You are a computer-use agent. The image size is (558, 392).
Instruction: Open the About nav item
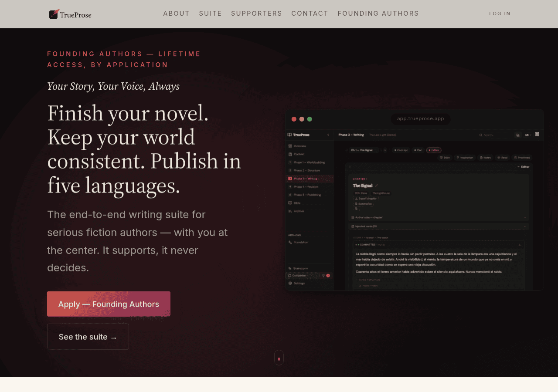point(177,14)
